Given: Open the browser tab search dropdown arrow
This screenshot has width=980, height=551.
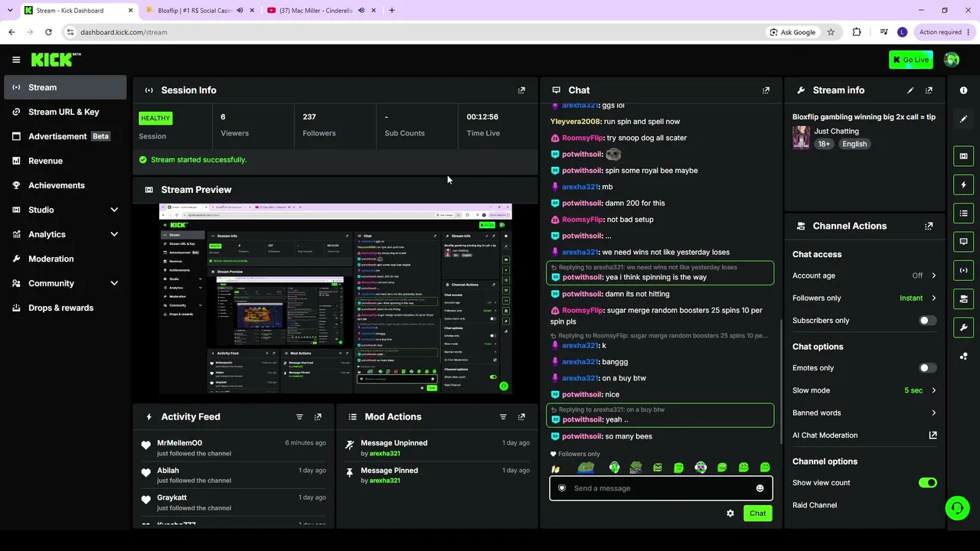Looking at the screenshot, I should point(9,11).
